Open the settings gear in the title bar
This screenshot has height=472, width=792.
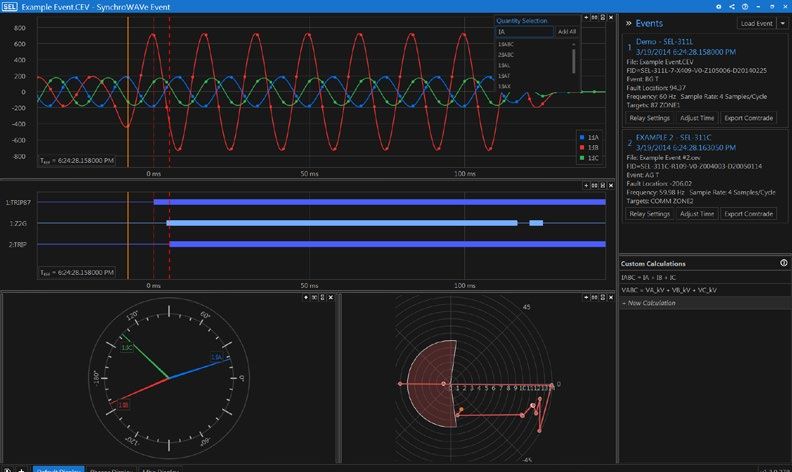(x=719, y=7)
